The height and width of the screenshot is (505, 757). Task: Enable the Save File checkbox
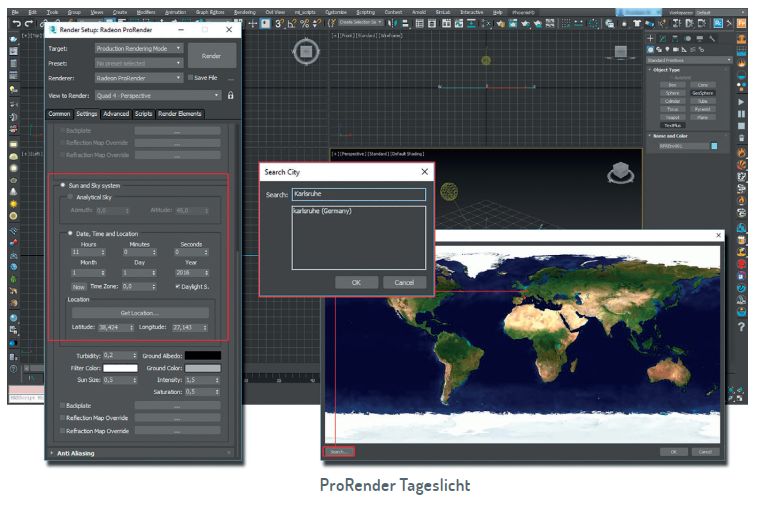191,77
